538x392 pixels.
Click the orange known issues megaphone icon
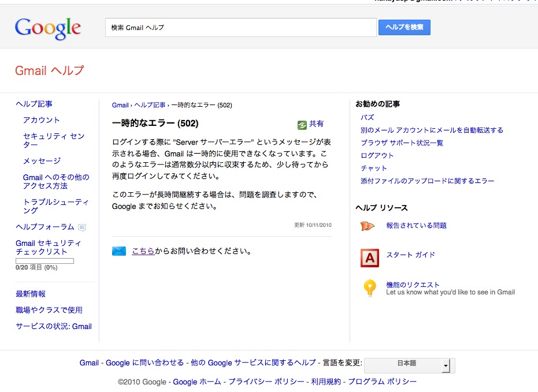click(368, 226)
